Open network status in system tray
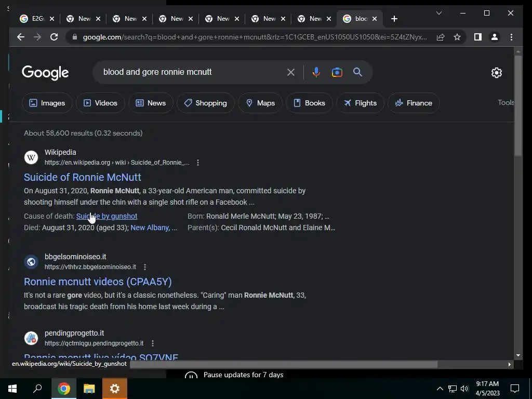 click(x=453, y=389)
